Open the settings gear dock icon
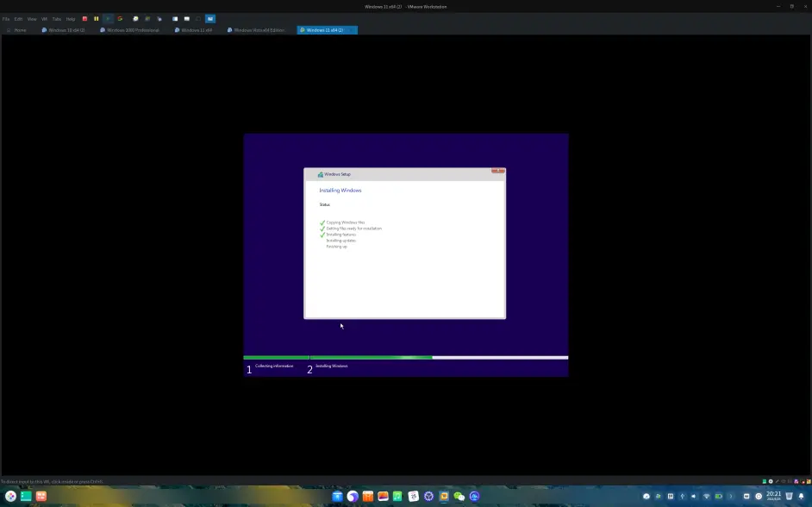 pyautogui.click(x=428, y=496)
